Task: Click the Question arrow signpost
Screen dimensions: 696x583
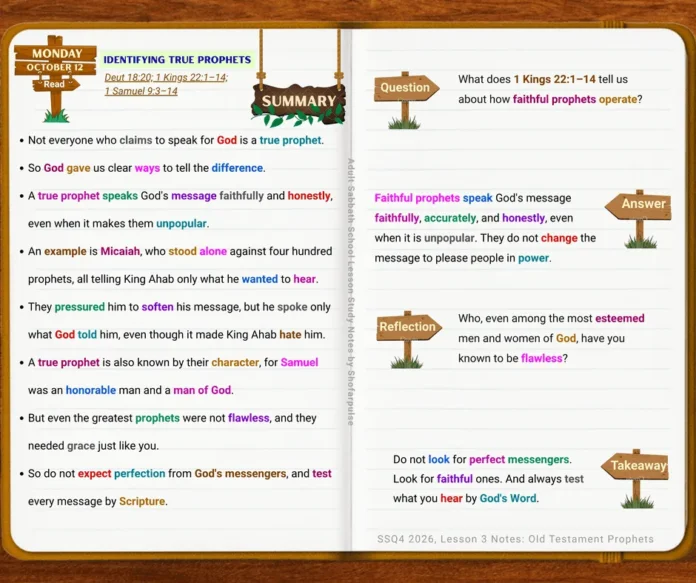Action: (x=406, y=100)
